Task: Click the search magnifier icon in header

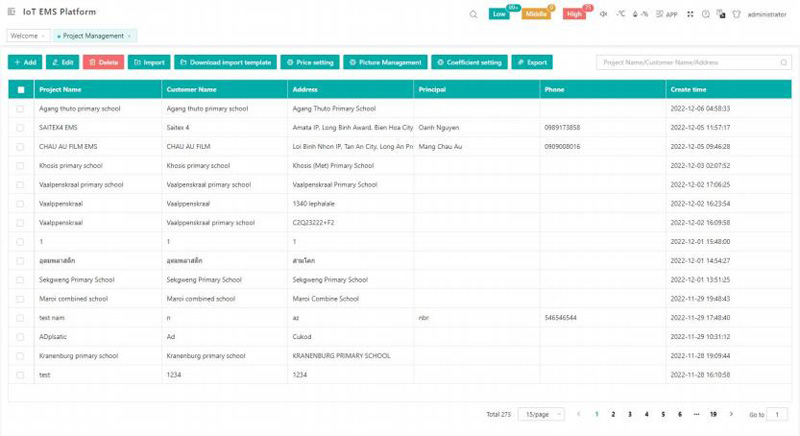Action: coord(474,14)
